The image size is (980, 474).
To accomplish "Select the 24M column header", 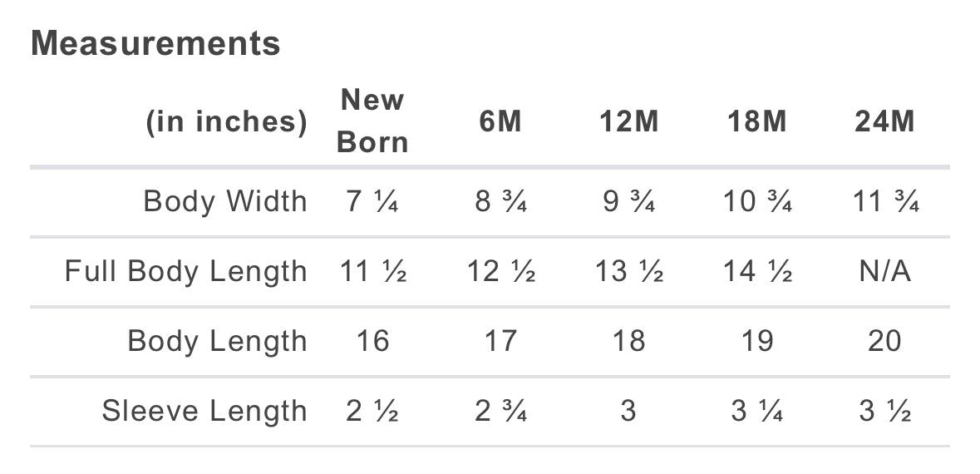I will click(x=884, y=121).
